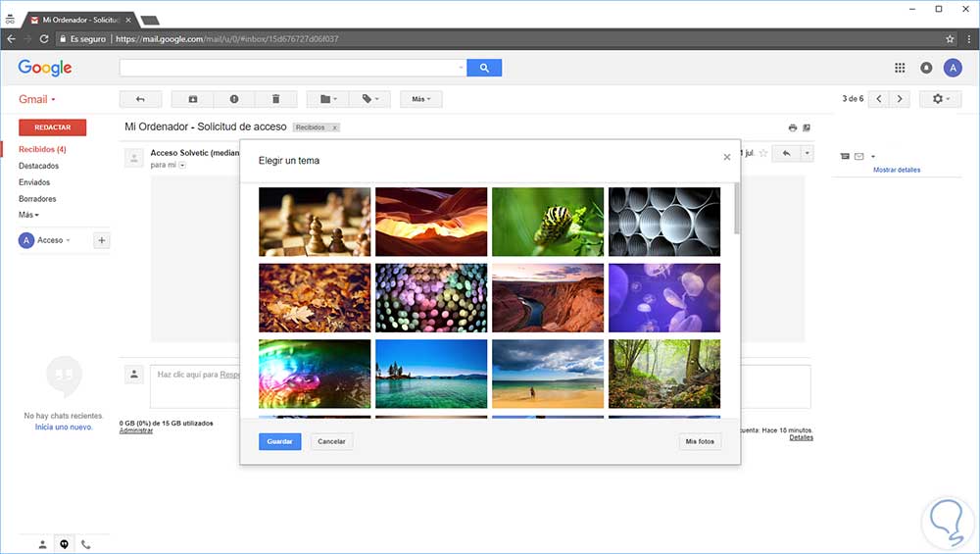Choose the turquoise lake theme
This screenshot has width=980, height=554.
point(431,374)
